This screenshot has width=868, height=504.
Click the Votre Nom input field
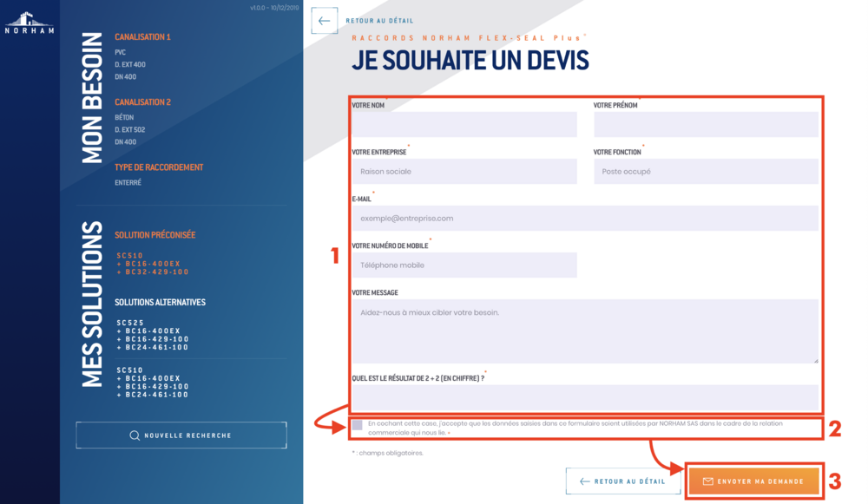pos(464,124)
